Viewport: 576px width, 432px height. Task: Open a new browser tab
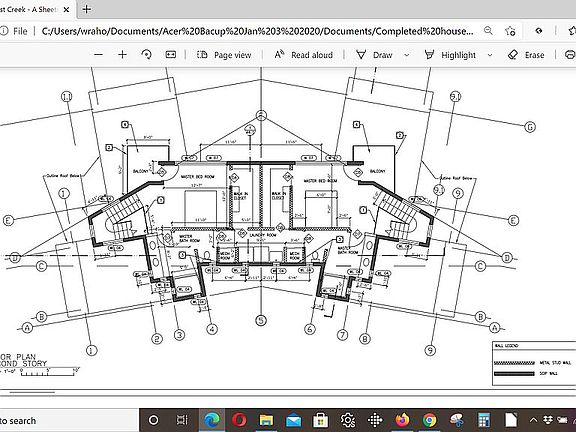click(x=87, y=9)
